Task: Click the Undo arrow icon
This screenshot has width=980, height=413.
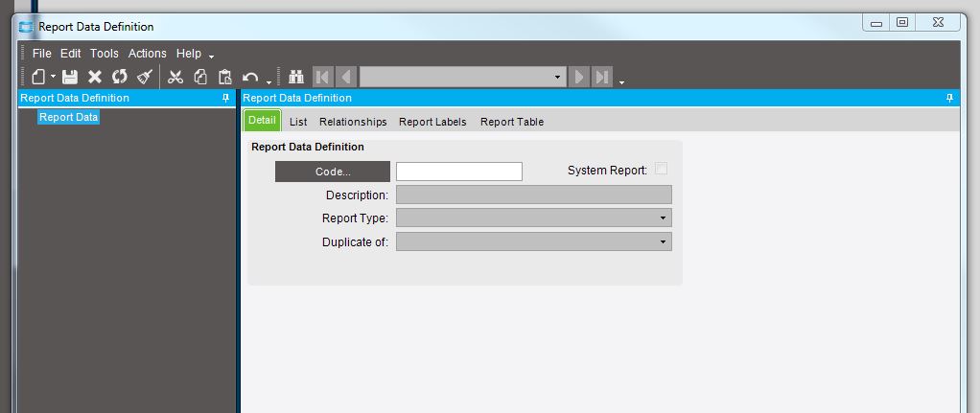Action: (x=250, y=77)
